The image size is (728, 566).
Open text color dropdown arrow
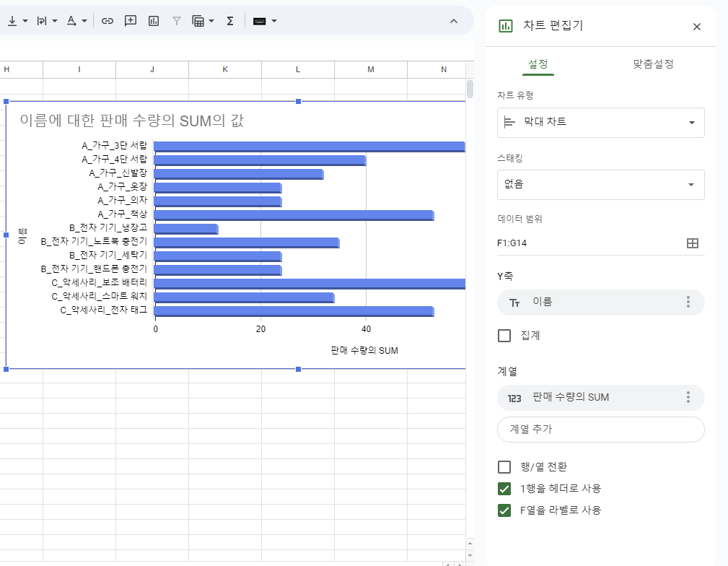pyautogui.click(x=84, y=21)
